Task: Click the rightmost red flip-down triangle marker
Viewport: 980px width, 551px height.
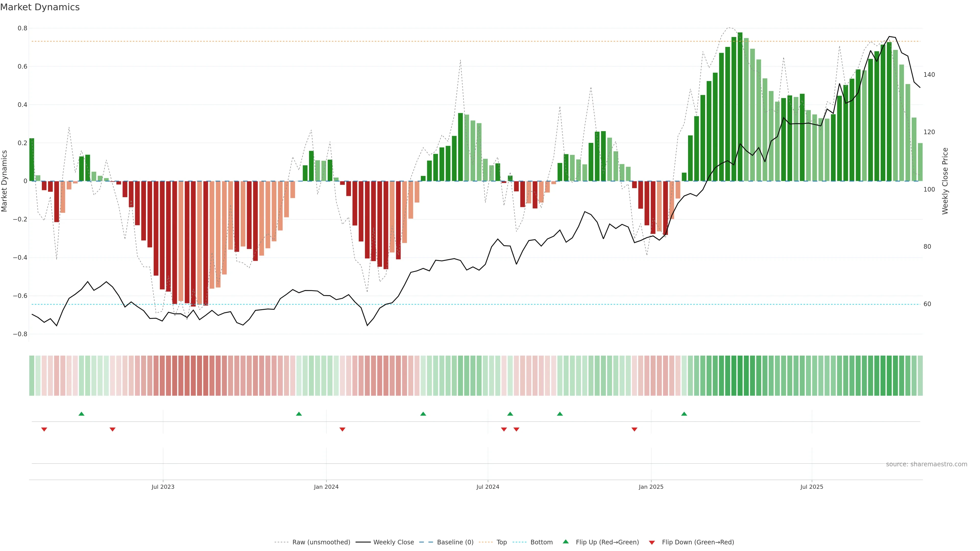Action: pyautogui.click(x=634, y=429)
